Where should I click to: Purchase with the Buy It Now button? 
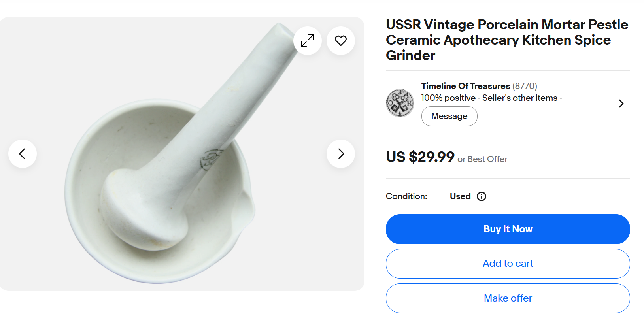point(508,229)
